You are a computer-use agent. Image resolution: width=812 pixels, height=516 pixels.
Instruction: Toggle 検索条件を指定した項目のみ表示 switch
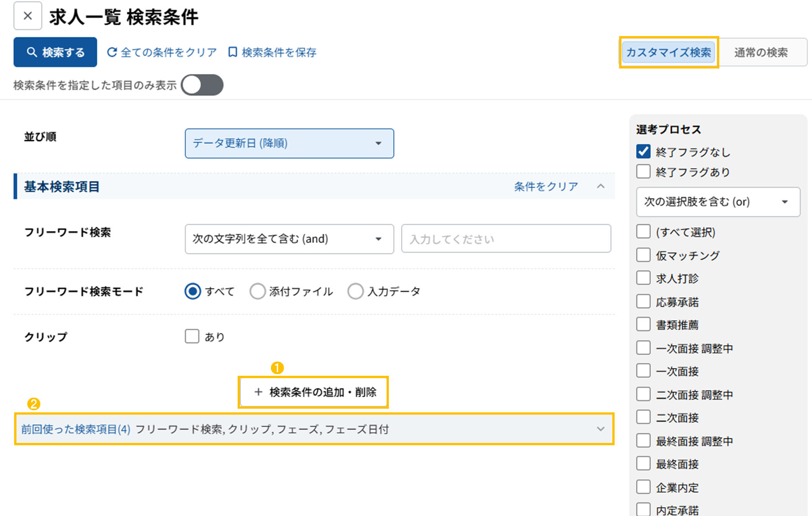(x=202, y=85)
